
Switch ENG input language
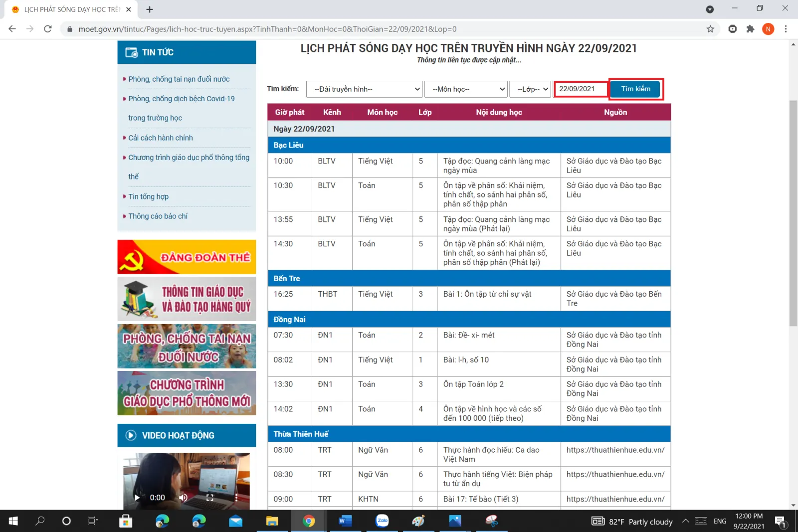pos(720,521)
